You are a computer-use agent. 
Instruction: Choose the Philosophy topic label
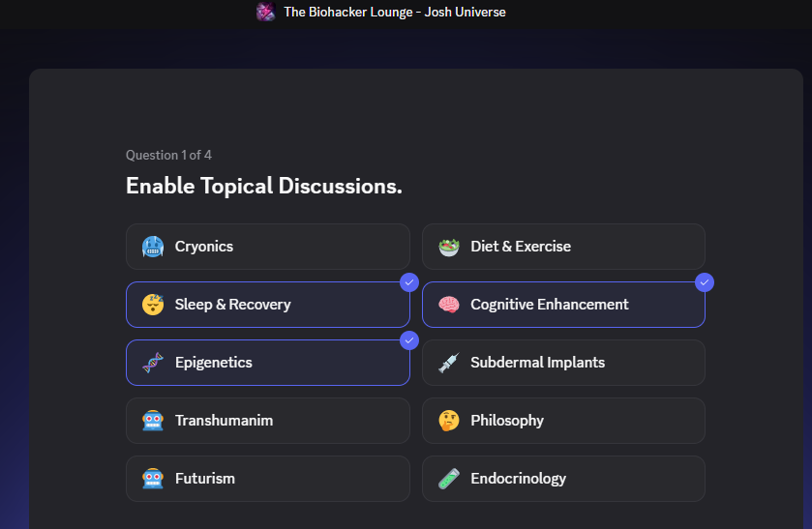[507, 421]
